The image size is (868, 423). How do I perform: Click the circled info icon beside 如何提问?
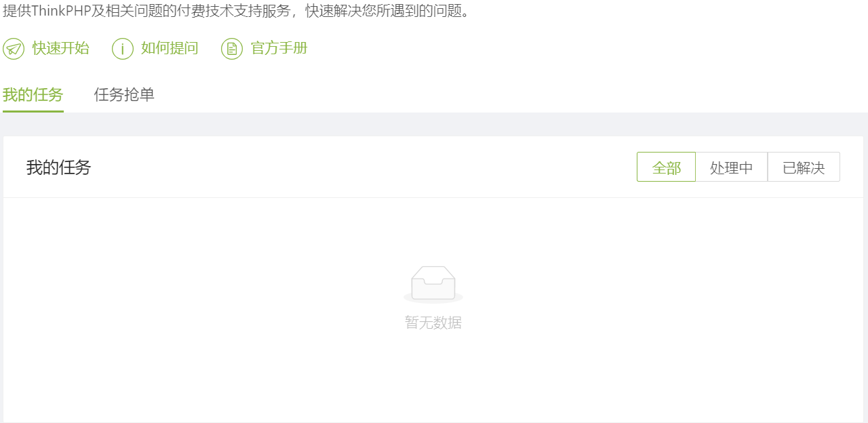pos(123,49)
